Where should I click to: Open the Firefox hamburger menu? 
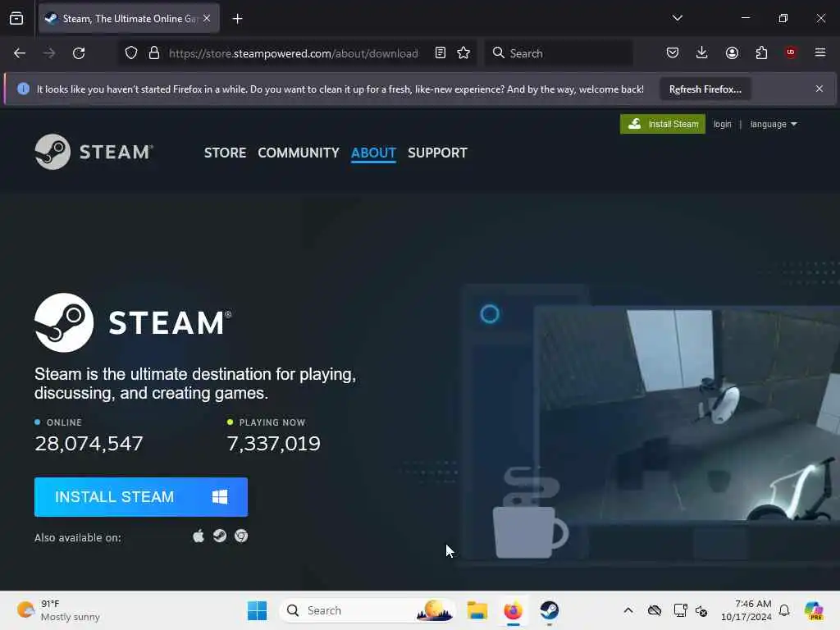(820, 52)
